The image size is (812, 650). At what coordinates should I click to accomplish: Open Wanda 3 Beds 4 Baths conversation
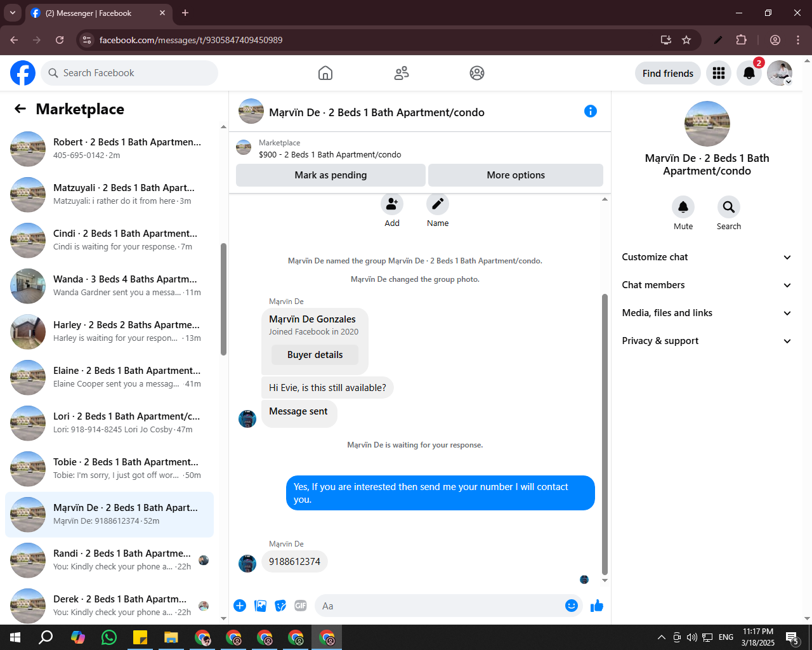coord(109,286)
